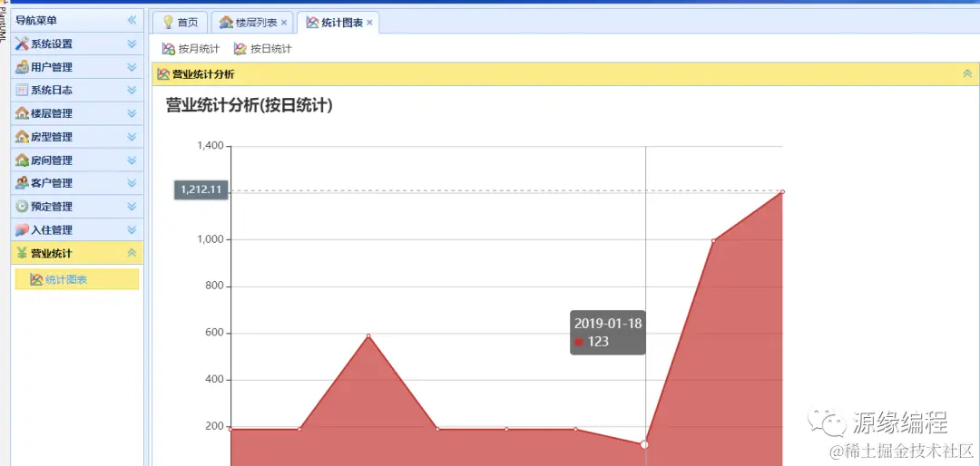Open the 预定管理 menu section
This screenshot has width=980, height=466.
coord(77,206)
